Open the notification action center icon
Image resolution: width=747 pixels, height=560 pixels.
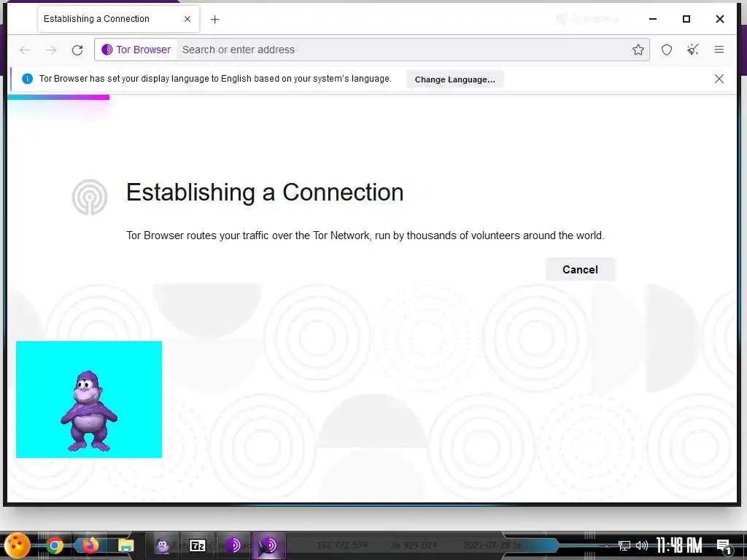[x=724, y=546]
